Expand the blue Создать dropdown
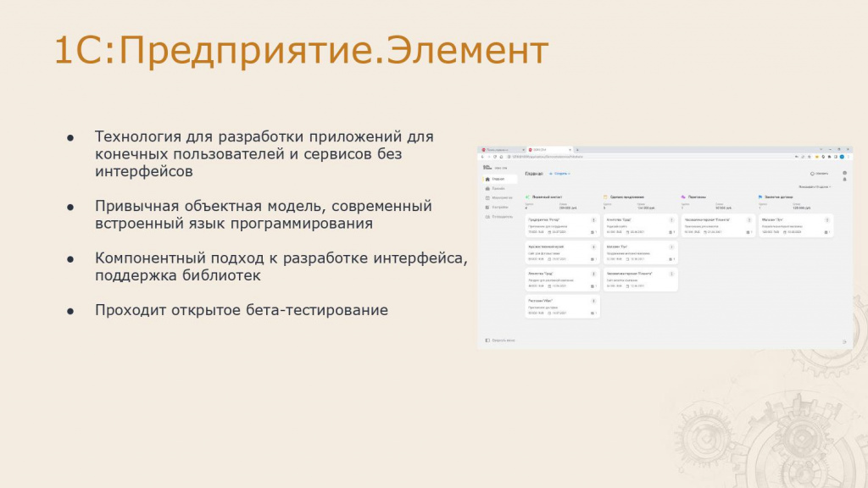Screen dimensions: 868x488 pyautogui.click(x=560, y=174)
